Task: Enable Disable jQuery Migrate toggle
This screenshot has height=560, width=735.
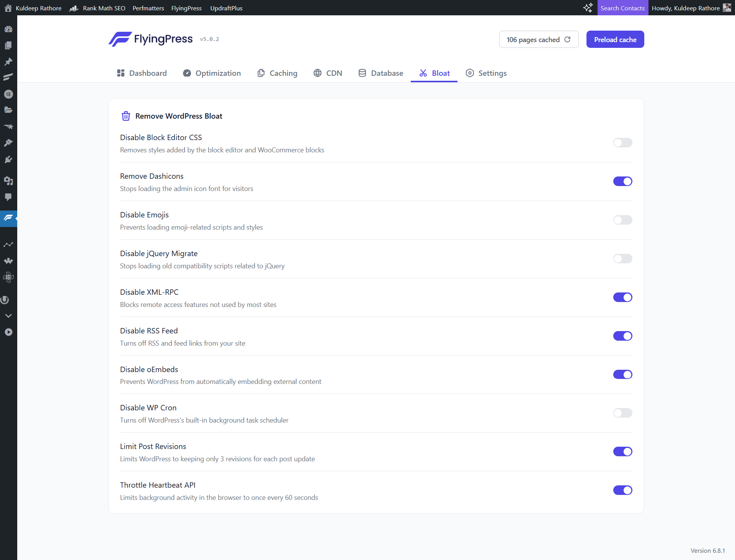Action: pos(622,258)
